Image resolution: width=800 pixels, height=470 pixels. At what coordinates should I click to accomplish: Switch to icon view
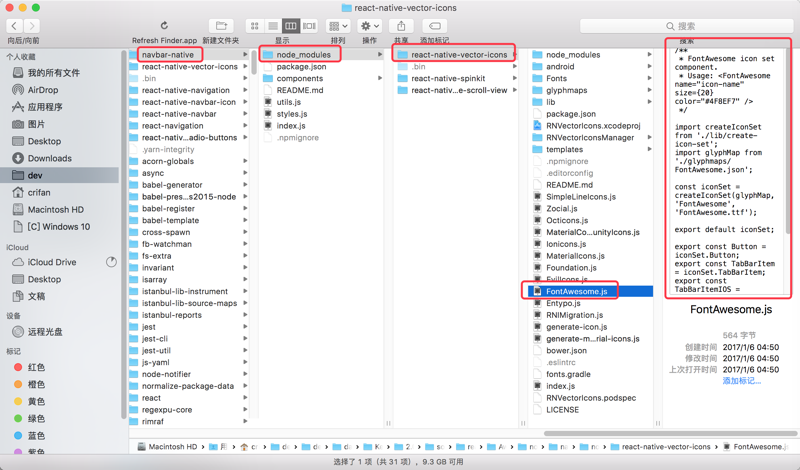(255, 26)
